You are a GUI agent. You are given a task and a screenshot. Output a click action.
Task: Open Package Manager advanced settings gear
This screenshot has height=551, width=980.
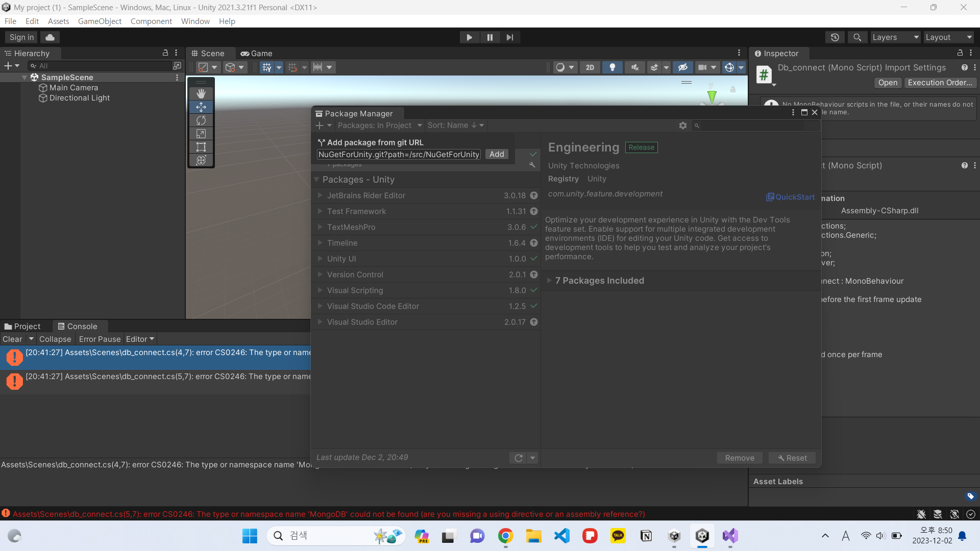pos(683,126)
